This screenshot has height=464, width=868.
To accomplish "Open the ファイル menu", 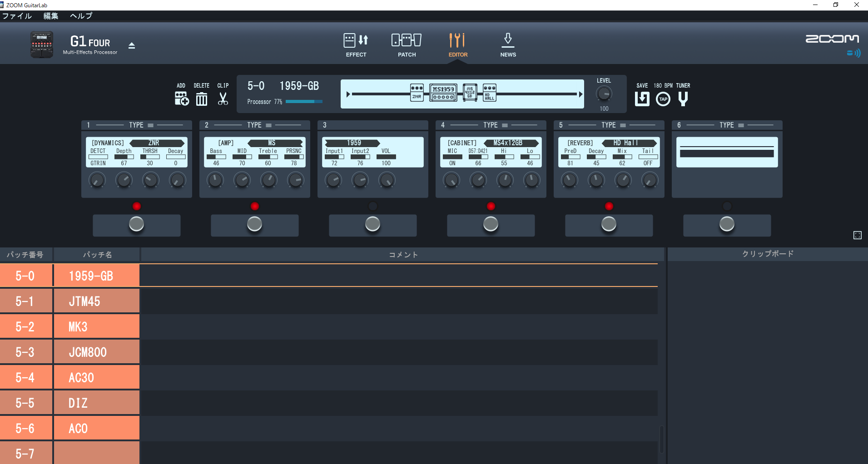I will [x=17, y=16].
